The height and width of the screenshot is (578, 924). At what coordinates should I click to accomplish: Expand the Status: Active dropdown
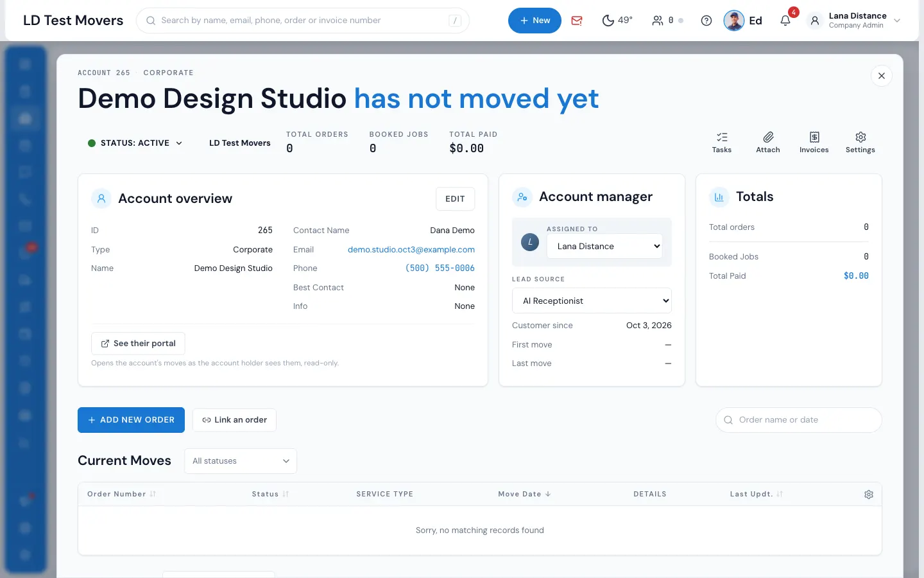point(135,143)
